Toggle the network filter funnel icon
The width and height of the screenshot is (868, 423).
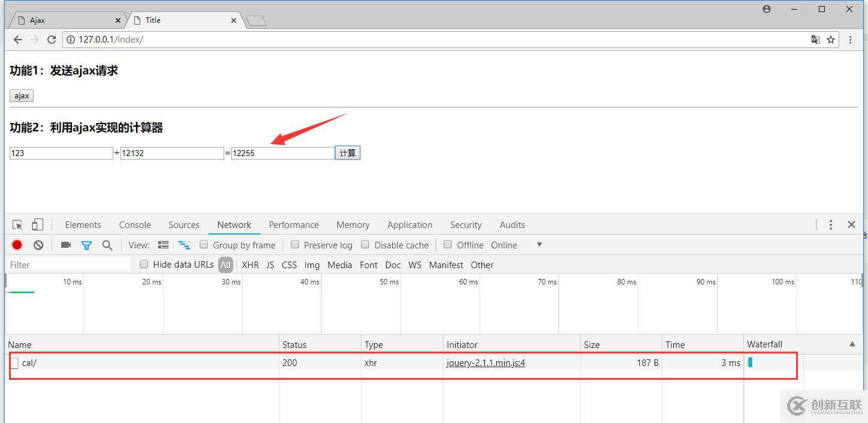pos(86,245)
